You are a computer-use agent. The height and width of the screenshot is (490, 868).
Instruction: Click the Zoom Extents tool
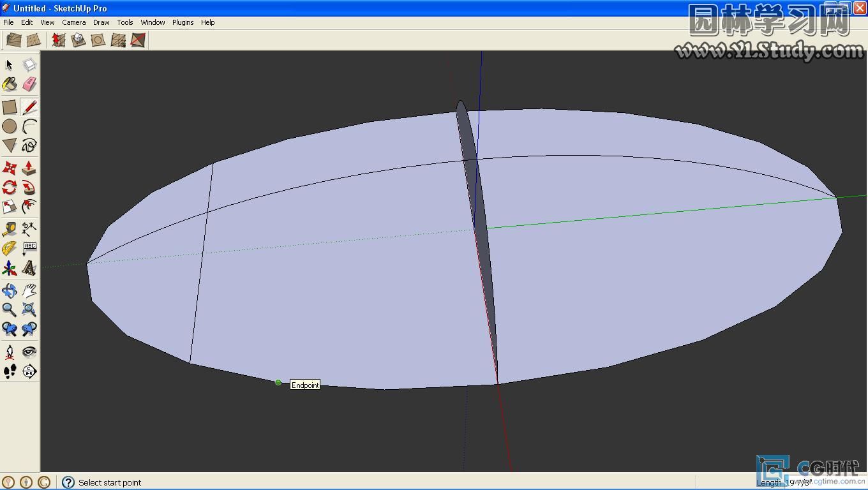tap(29, 310)
